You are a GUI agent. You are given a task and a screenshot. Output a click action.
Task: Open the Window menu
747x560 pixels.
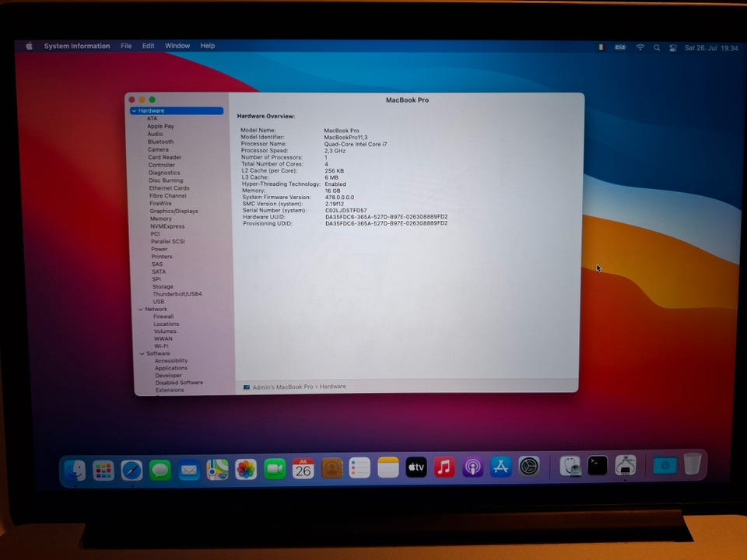click(177, 46)
